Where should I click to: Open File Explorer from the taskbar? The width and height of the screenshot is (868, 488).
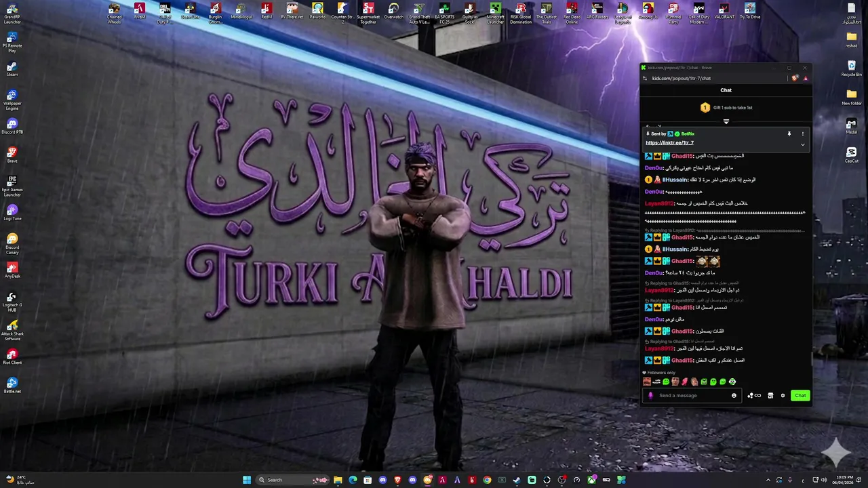coord(338,480)
